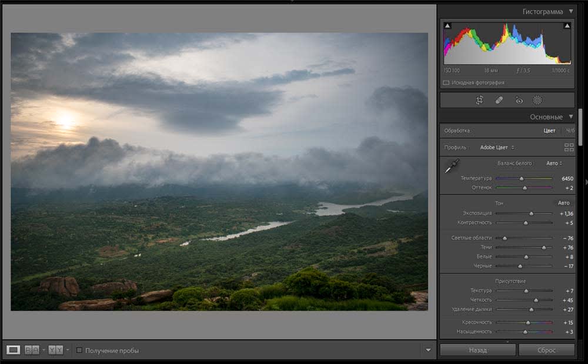Click the Удаление дымки value +27

[568, 310]
